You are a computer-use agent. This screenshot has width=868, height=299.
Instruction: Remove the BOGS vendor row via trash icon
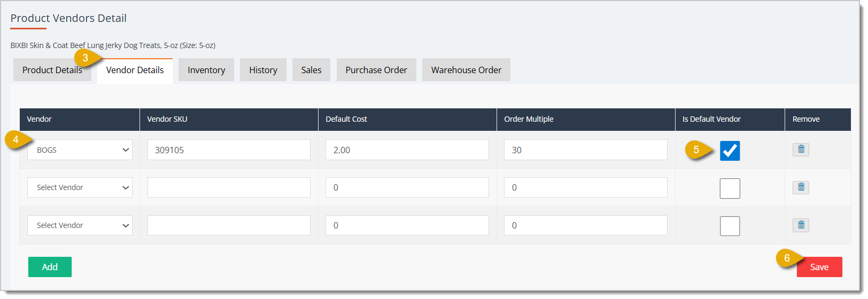[801, 149]
